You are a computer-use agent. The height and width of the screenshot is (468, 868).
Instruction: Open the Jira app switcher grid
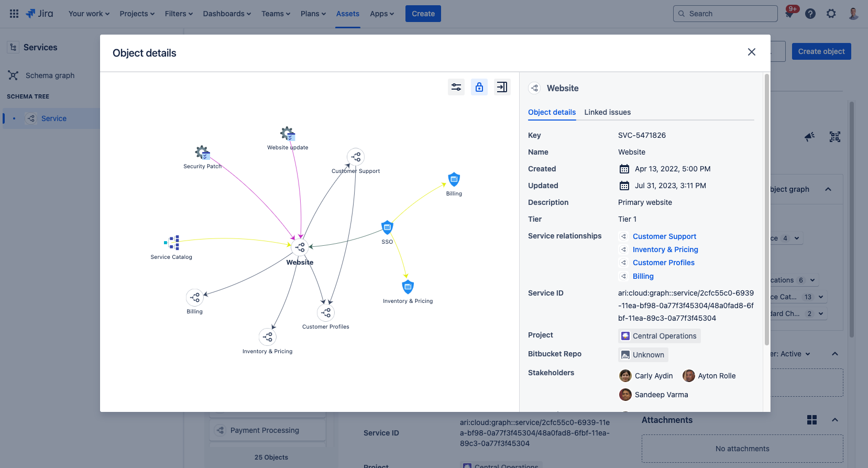point(14,14)
